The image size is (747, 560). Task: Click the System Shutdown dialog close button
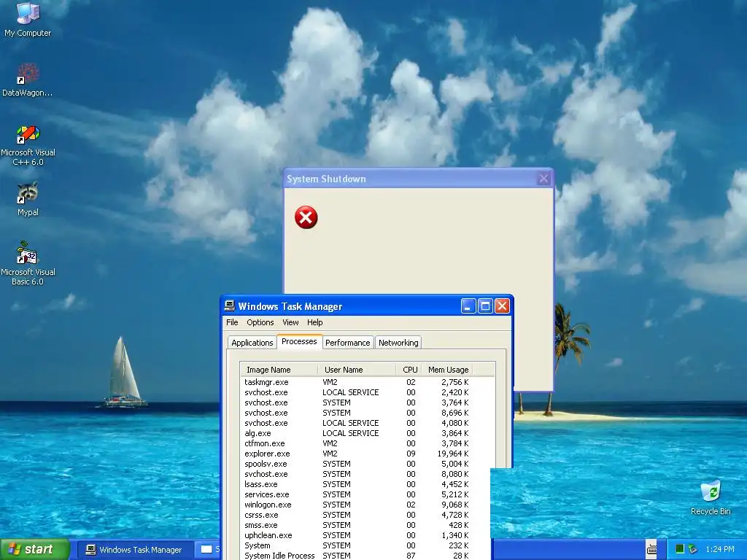click(543, 179)
